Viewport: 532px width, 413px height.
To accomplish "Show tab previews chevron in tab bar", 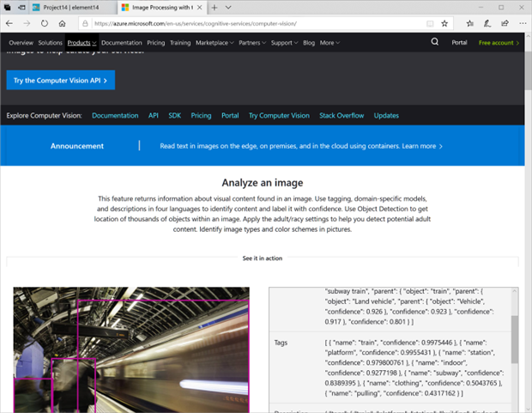I will 228,7.
